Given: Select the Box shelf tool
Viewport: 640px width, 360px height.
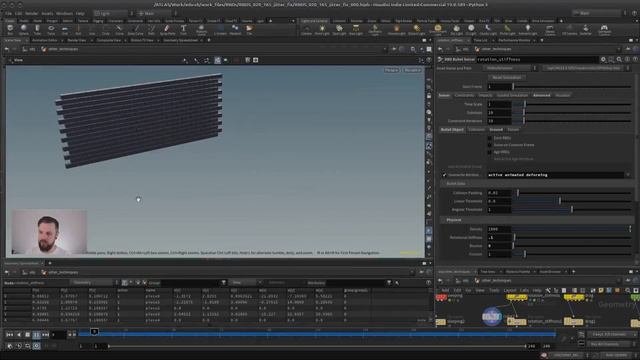Looking at the screenshot, I should (x=10, y=29).
